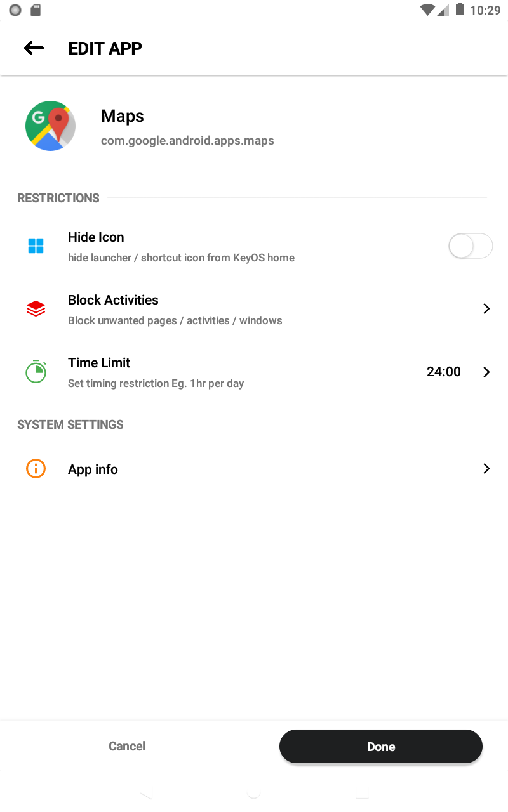The image size is (508, 812).
Task: Expand Block Activities via its chevron
Action: pyautogui.click(x=486, y=308)
